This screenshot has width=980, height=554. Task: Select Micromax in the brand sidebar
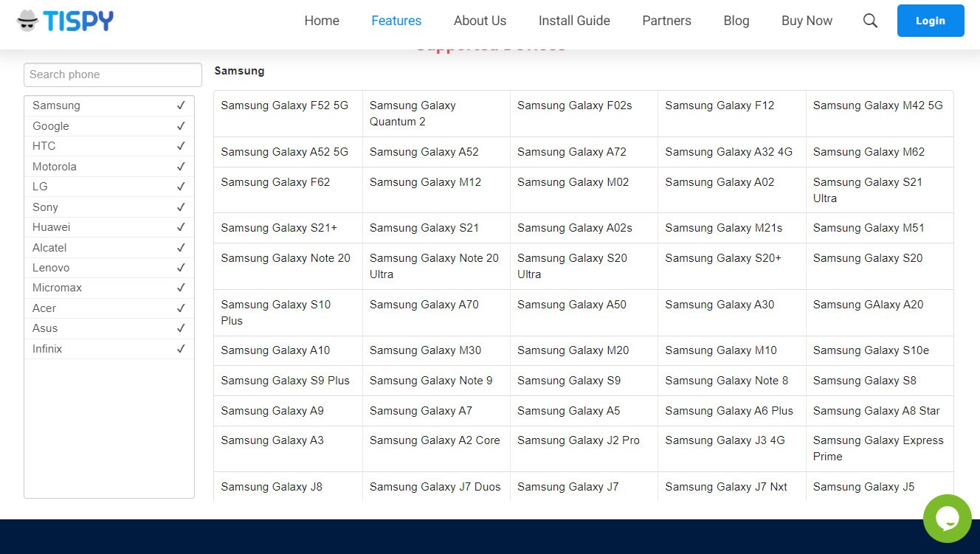(58, 288)
